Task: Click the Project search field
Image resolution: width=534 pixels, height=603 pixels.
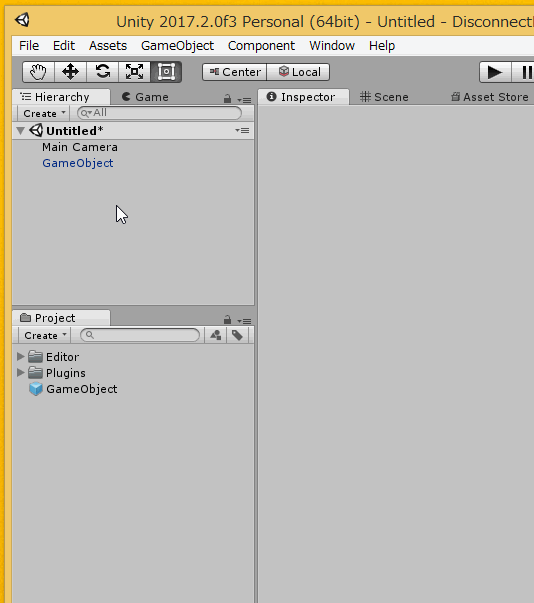Action: 140,335
